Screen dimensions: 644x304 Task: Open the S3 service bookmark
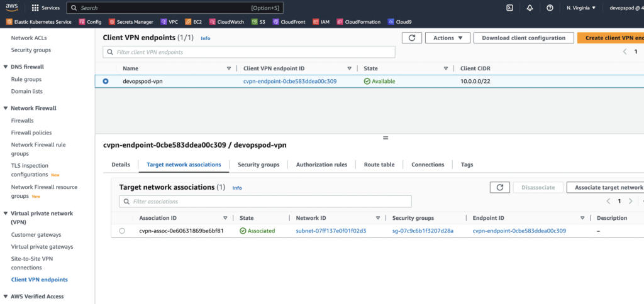click(258, 22)
